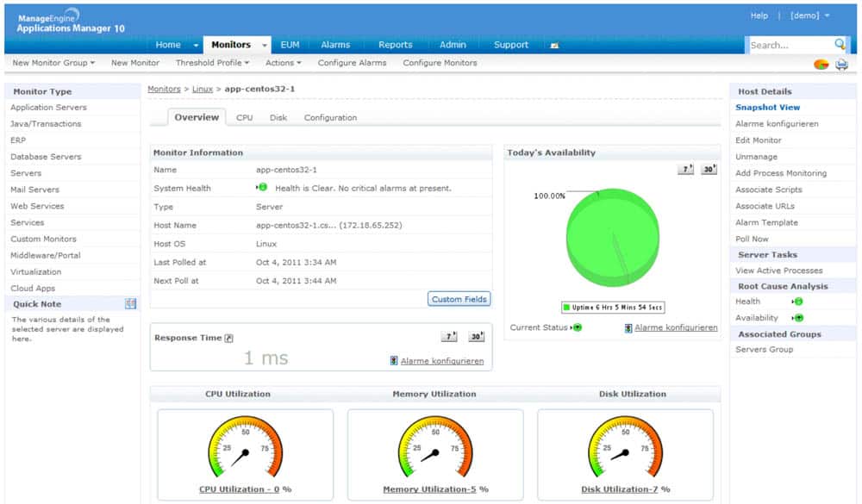Viewport: 862px width, 504px height.
Task: Click alarm icon beside availability Alarme konfigurieren
Action: (628, 328)
